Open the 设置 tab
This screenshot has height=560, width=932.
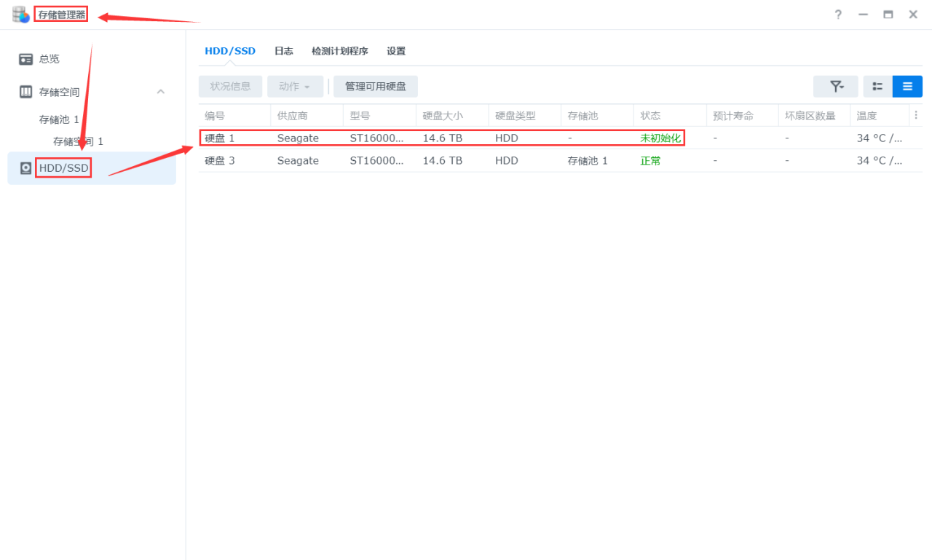pyautogui.click(x=395, y=51)
